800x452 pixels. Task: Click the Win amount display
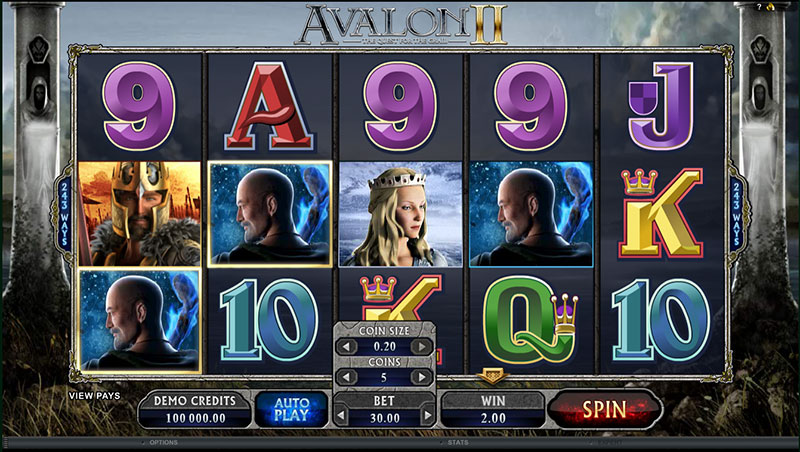point(493,410)
